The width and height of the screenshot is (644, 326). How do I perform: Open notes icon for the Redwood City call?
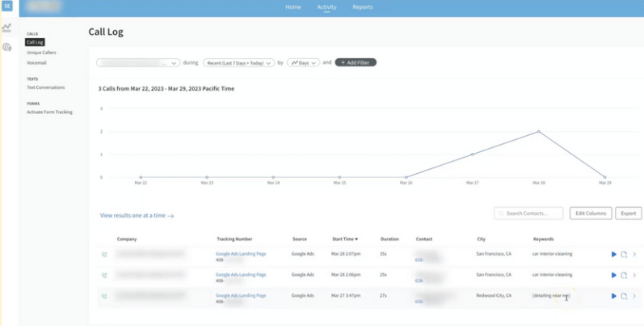point(624,296)
